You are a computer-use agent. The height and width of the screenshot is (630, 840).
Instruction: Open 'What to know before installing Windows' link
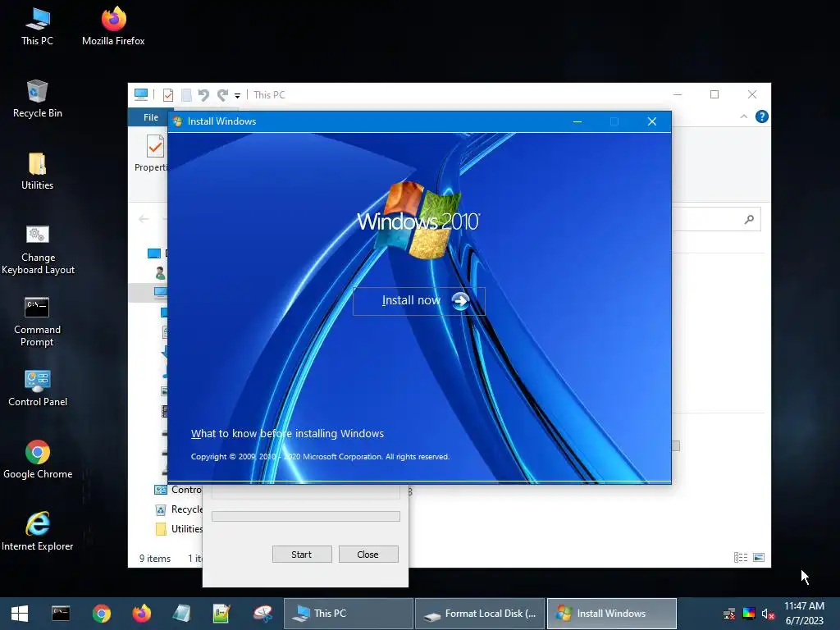tap(287, 433)
